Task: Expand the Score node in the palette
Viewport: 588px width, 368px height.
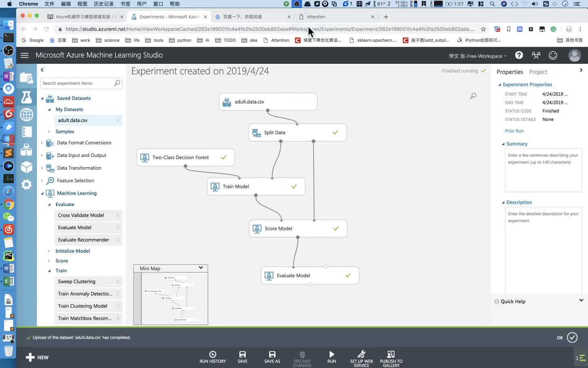Action: click(x=49, y=261)
